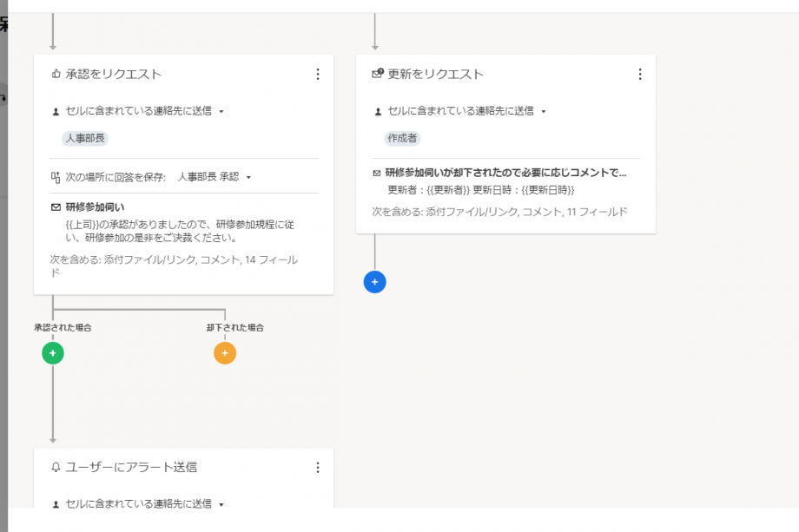Viewport: 799px width, 532px height.
Task: Open the update card recipients dropdown
Action: point(544,112)
